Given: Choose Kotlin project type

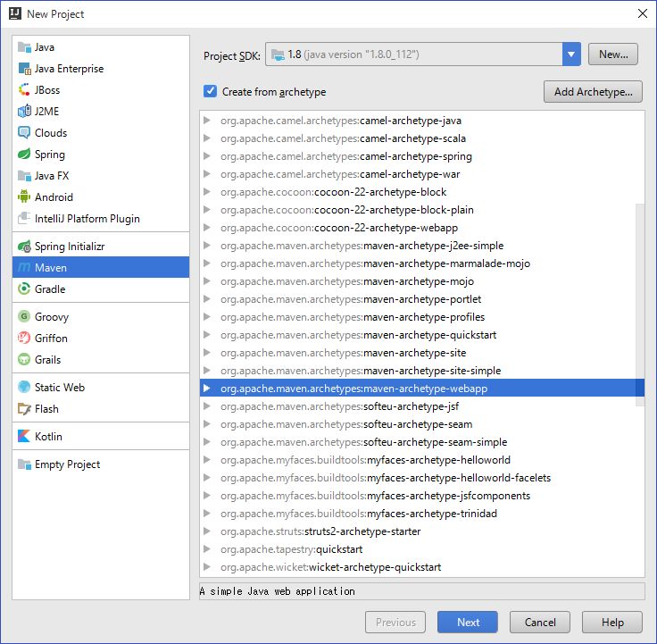Looking at the screenshot, I should coord(101,437).
